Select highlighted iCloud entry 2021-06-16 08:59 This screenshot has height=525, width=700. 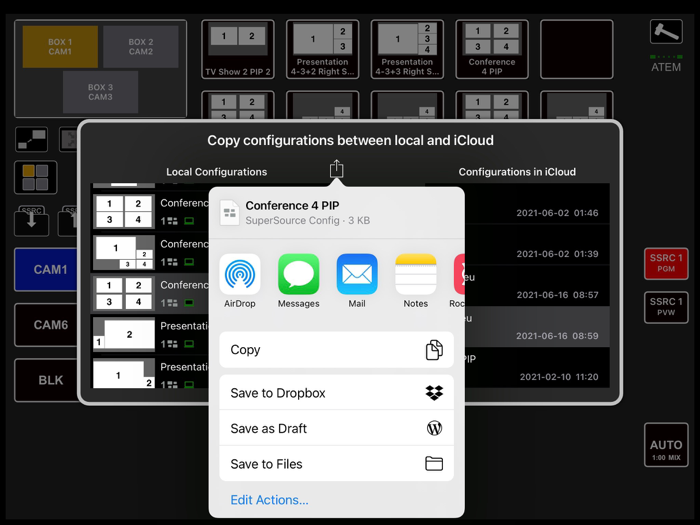(x=537, y=327)
